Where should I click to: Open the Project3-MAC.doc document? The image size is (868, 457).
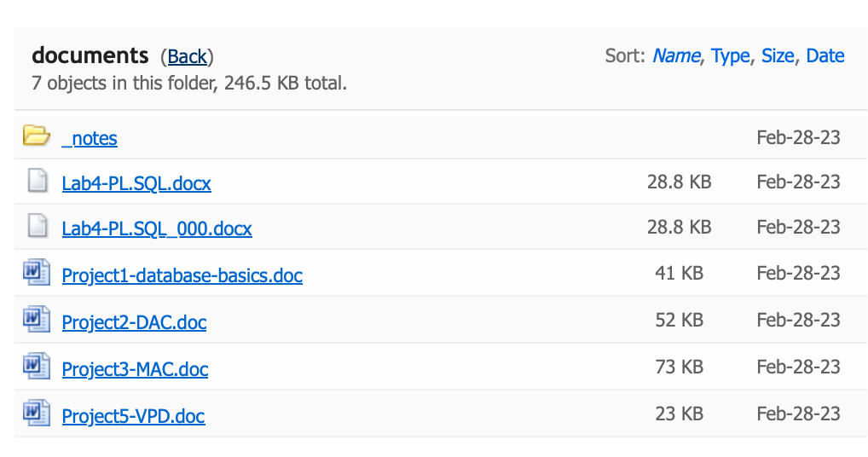point(135,369)
